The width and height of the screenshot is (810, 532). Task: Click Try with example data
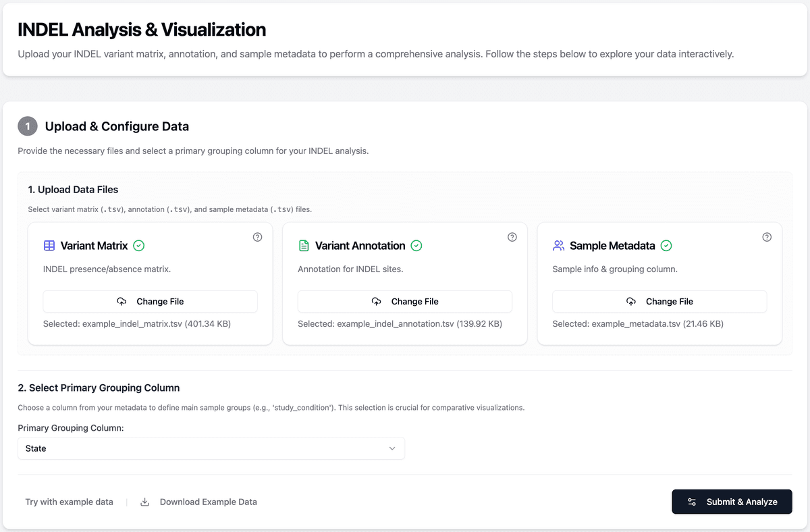point(69,502)
